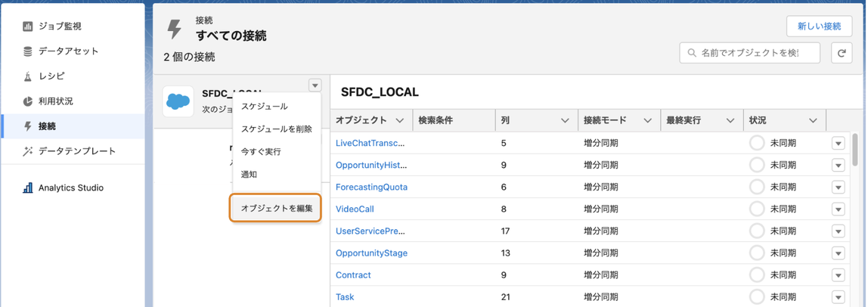Open the ForecastingQuota object link
Viewport: 868px width, 307px height.
(371, 187)
